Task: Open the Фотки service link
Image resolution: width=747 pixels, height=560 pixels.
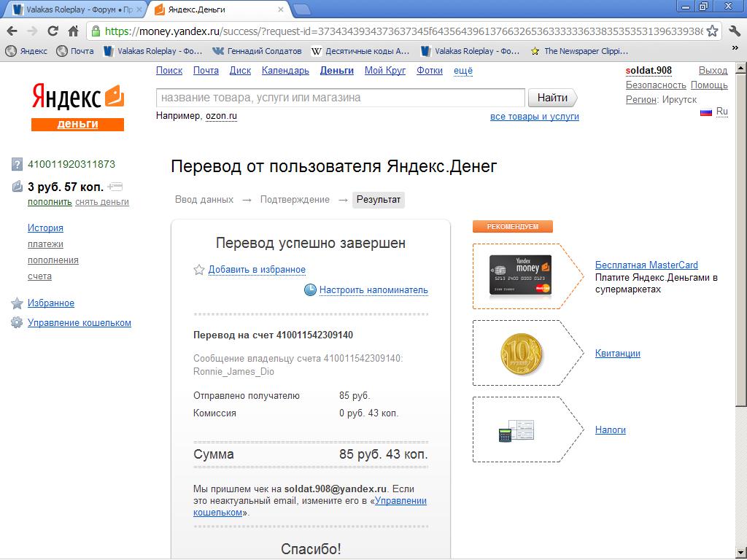Action: tap(429, 71)
